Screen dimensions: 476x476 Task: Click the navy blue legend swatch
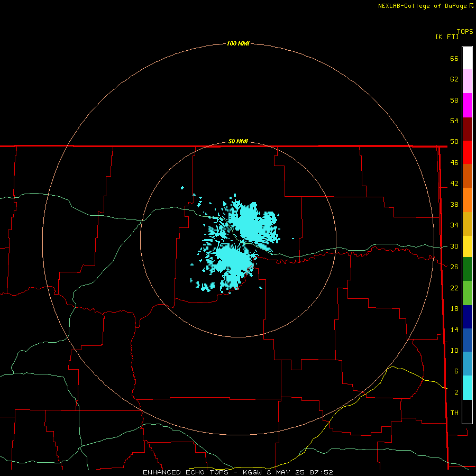tap(467, 317)
